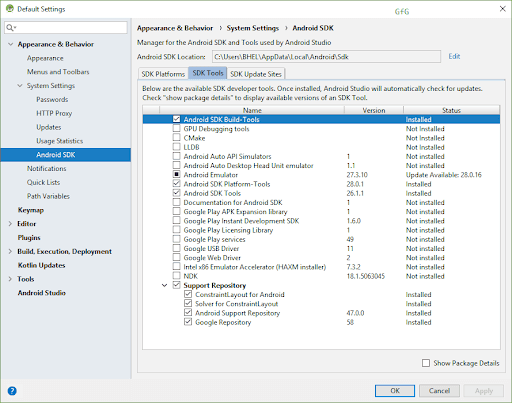Expand Build, Execution, Deployment node
Image resolution: width=512 pixels, height=403 pixels.
point(10,251)
